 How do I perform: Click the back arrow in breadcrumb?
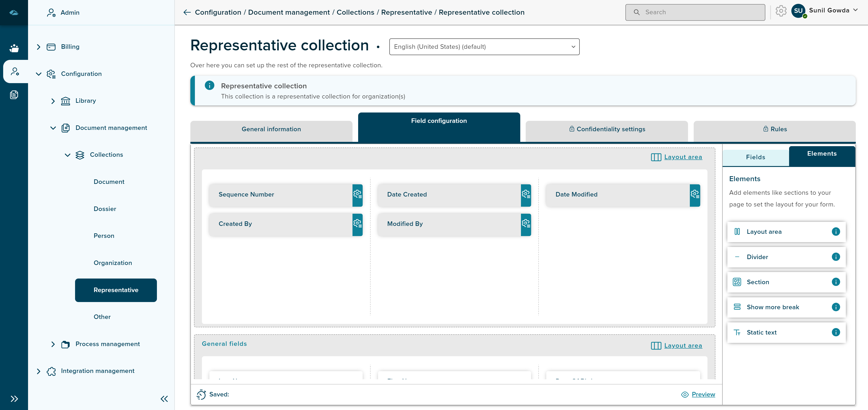(187, 12)
